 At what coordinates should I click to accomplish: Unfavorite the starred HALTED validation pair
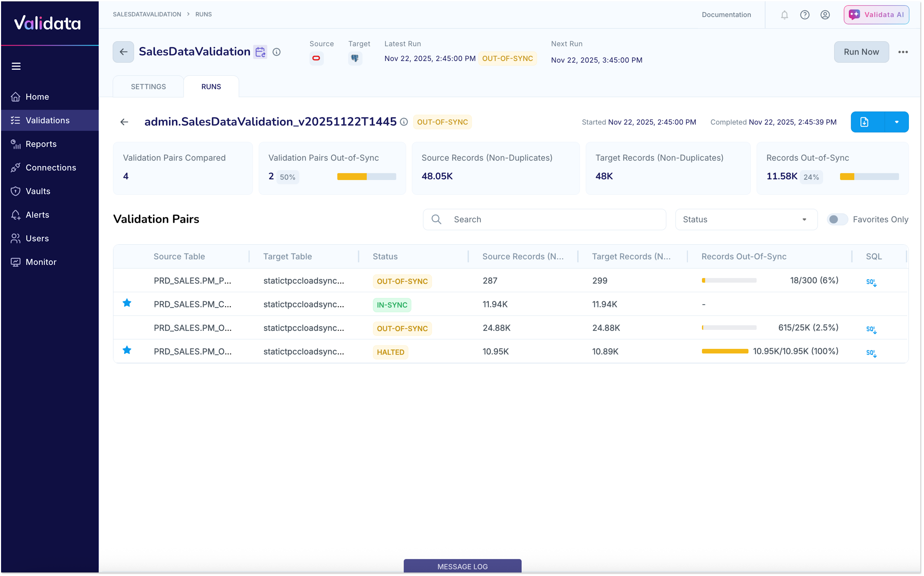point(127,351)
